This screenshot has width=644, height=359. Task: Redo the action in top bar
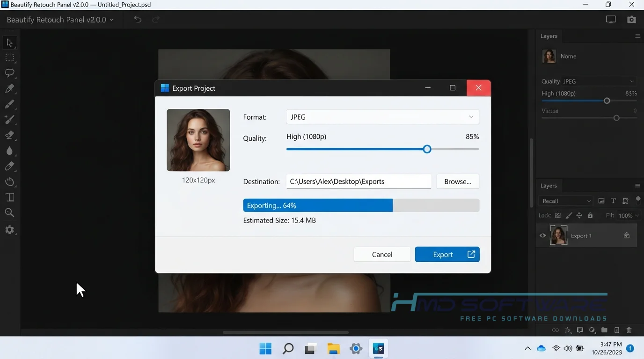(156, 20)
